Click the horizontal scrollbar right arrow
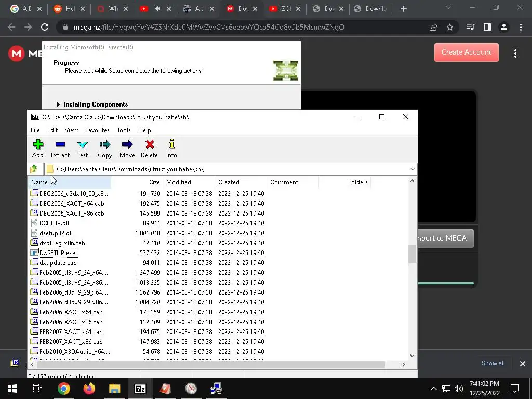The height and width of the screenshot is (399, 532). tap(403, 364)
